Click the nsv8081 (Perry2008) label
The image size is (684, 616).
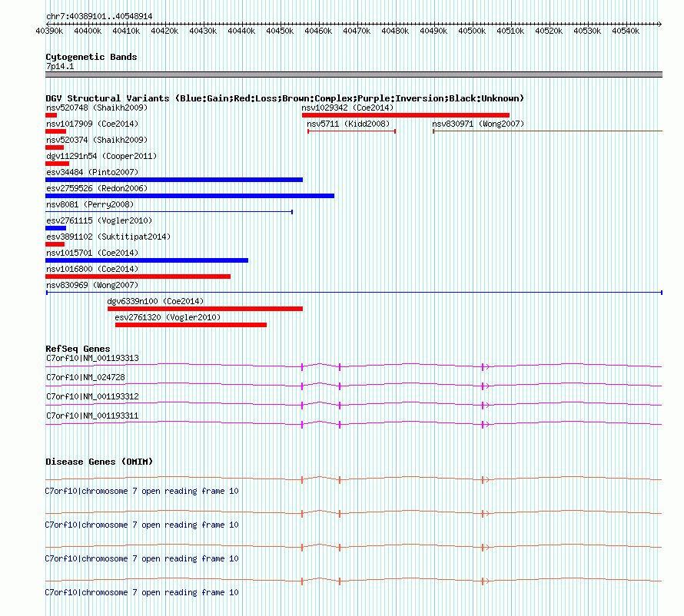(90, 204)
